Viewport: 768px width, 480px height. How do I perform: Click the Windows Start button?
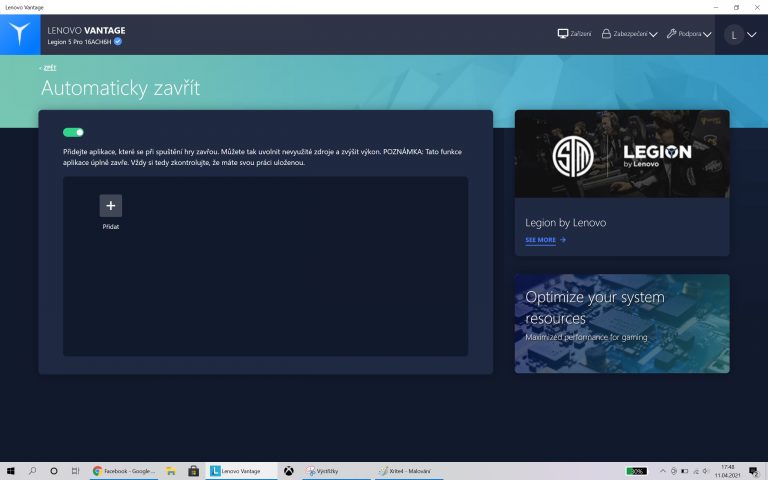11,471
